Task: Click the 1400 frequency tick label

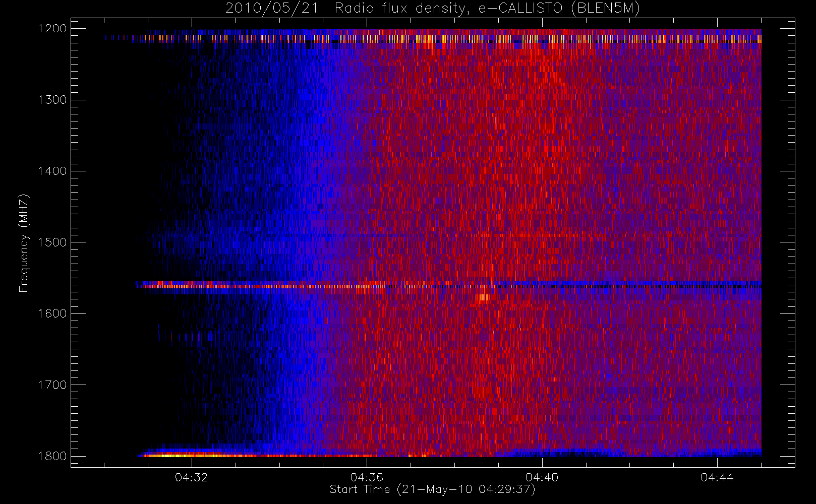Action: 52,171
